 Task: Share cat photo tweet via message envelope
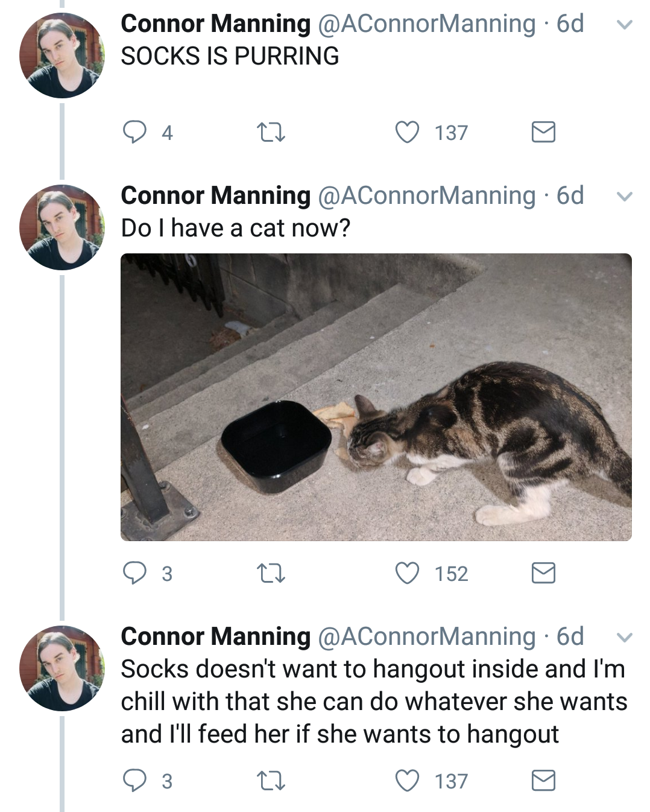tap(543, 573)
